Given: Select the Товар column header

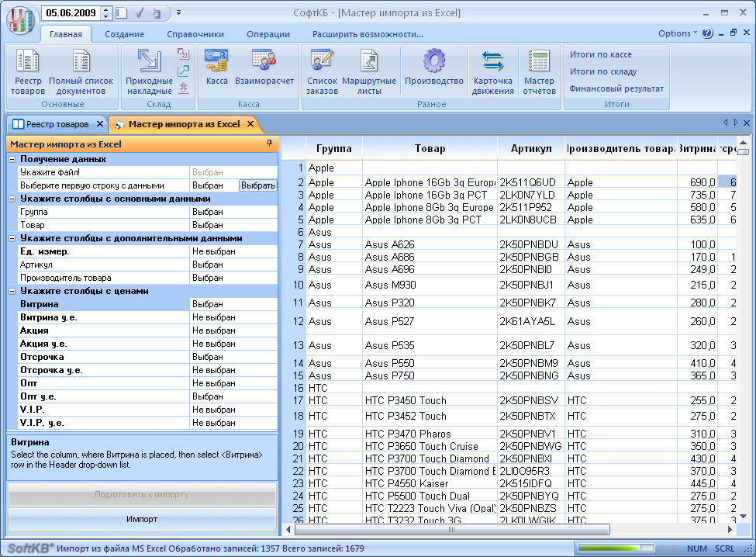Looking at the screenshot, I should (x=430, y=148).
